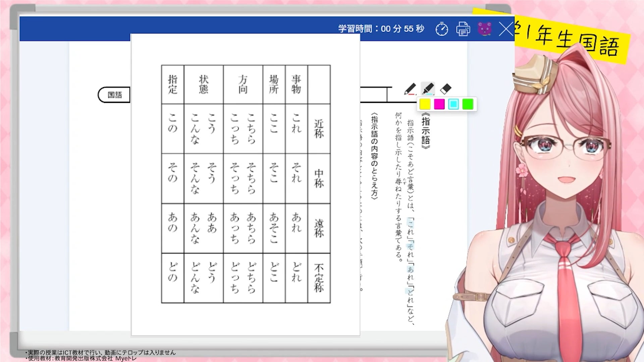Image resolution: width=644 pixels, height=362 pixels.
Task: Click the stopwatch timer icon
Action: [441, 29]
